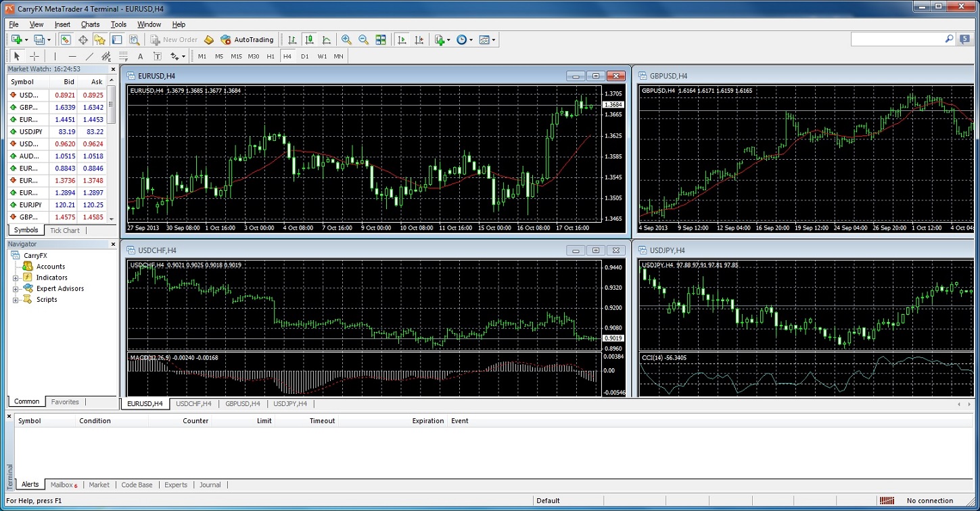The width and height of the screenshot is (980, 511).
Task: Open the File menu
Action: (14, 24)
